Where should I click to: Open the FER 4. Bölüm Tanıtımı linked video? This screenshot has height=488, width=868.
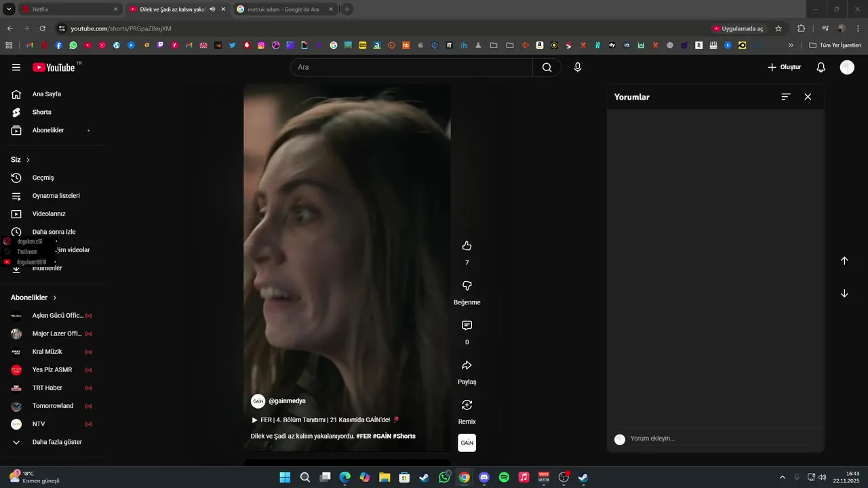[x=325, y=420]
